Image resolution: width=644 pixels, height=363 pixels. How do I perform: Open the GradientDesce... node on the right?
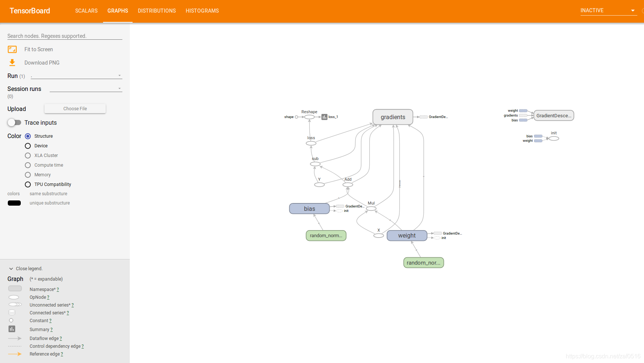pyautogui.click(x=554, y=115)
